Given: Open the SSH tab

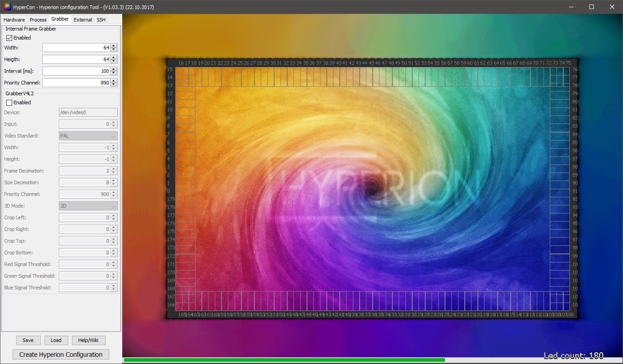Looking at the screenshot, I should (101, 19).
